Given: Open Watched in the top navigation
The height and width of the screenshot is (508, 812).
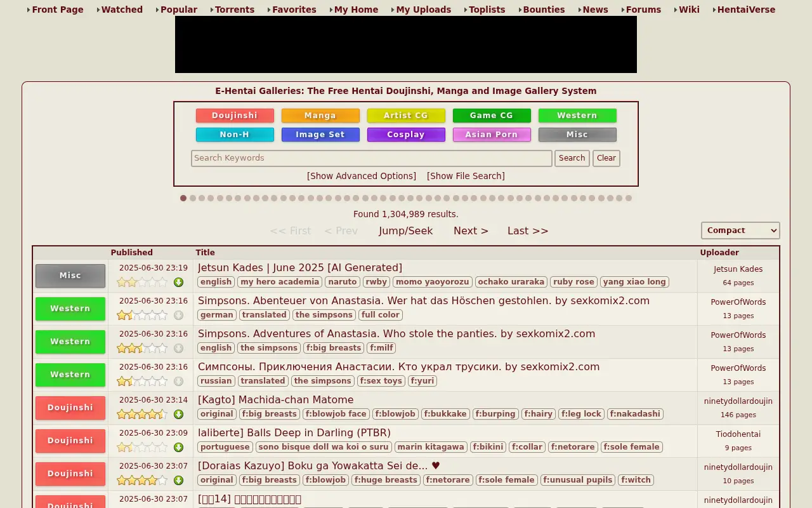Looking at the screenshot, I should (122, 10).
